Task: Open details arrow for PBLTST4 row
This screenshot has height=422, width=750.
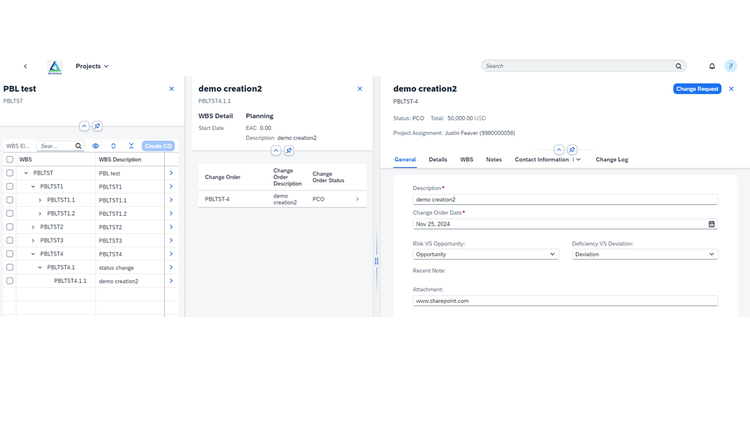Action: click(x=171, y=254)
